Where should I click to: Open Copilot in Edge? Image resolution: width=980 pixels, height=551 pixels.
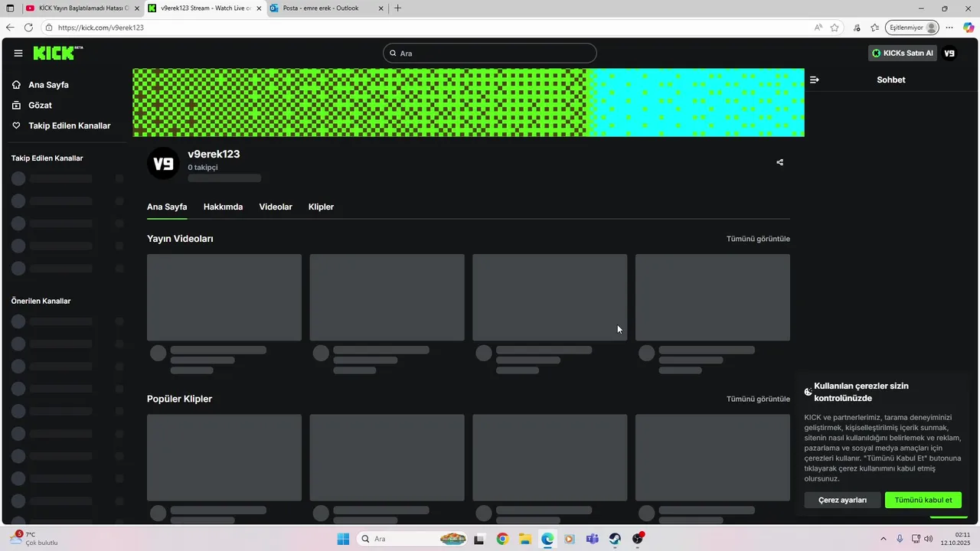(x=969, y=28)
